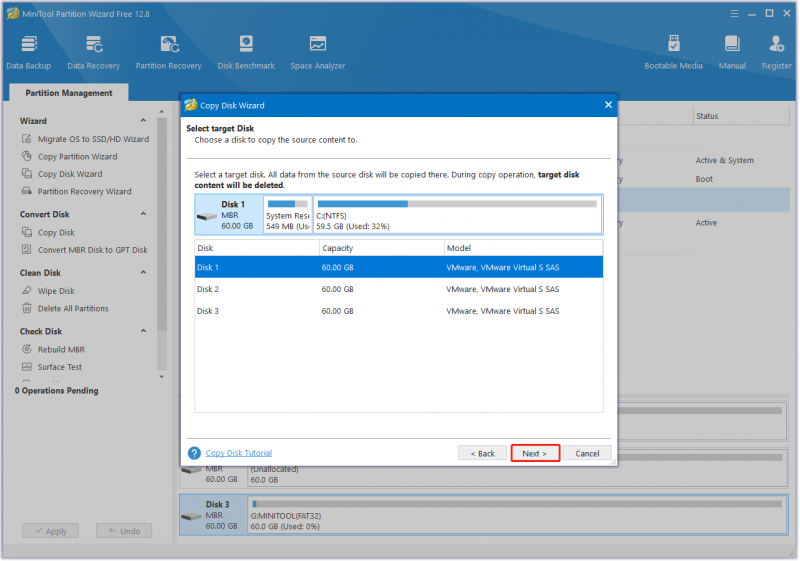800x561 pixels.
Task: Click the left sidebar scrollbar down arrow
Action: pyautogui.click(x=162, y=377)
